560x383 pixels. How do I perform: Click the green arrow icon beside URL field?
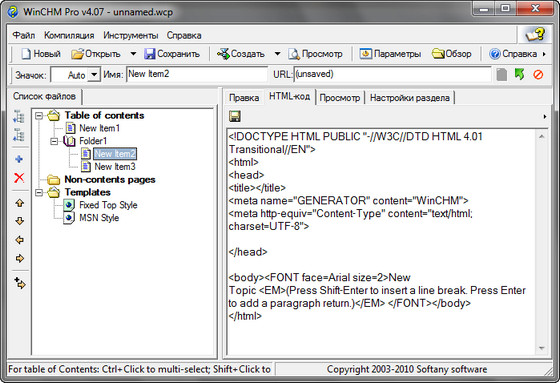520,74
